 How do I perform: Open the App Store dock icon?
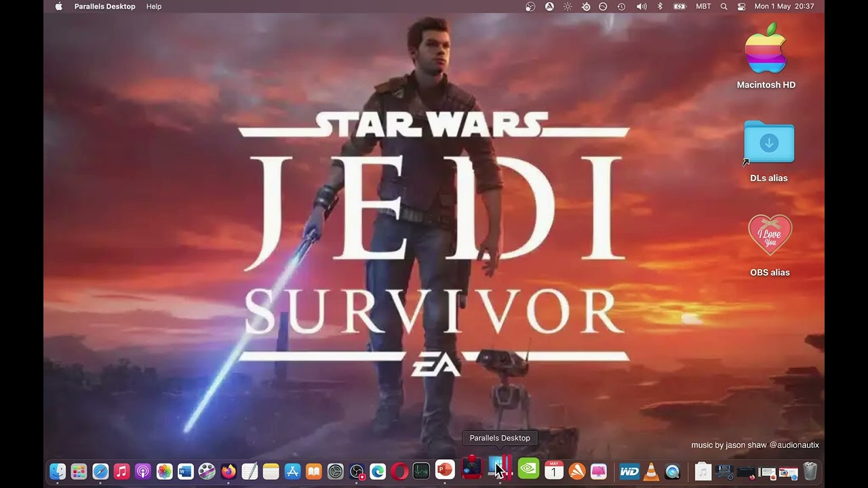292,471
